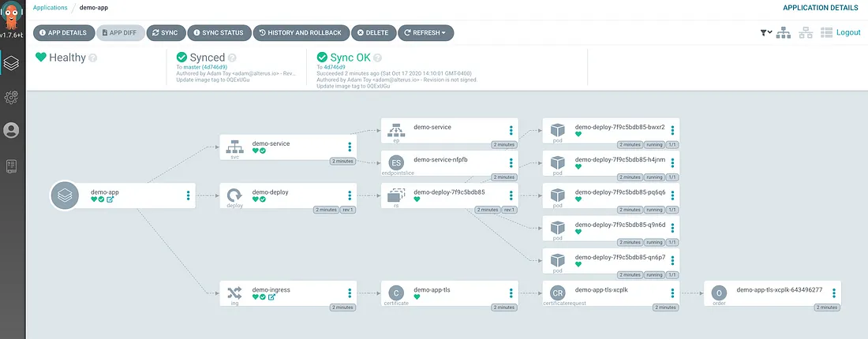This screenshot has height=339, width=868.
Task: Click the demo-ingress ing icon
Action: coord(234,292)
